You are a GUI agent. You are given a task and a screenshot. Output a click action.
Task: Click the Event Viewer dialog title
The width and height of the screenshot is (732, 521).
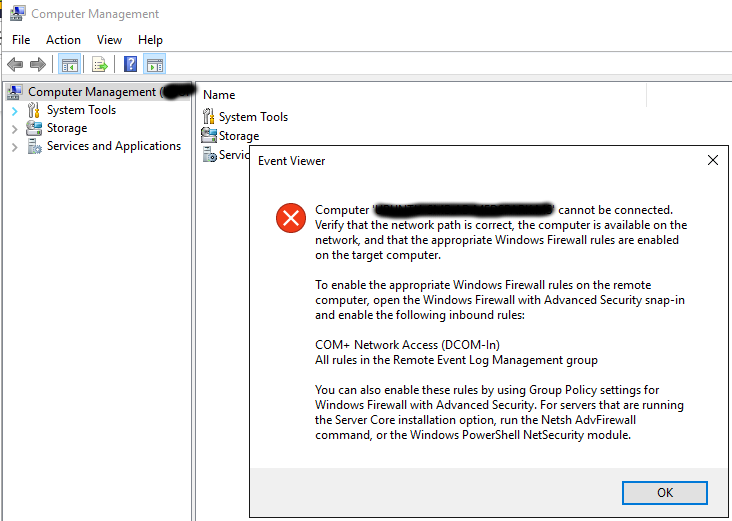291,161
